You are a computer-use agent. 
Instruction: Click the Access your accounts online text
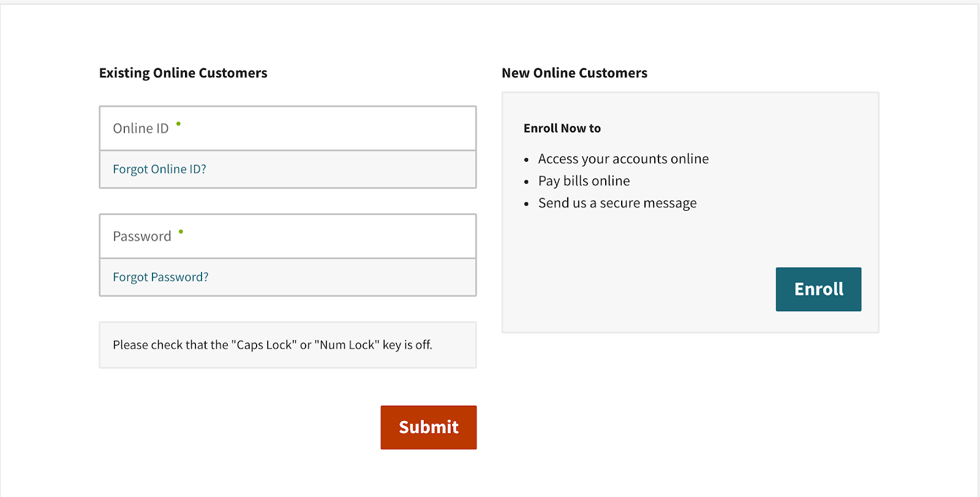(x=623, y=159)
